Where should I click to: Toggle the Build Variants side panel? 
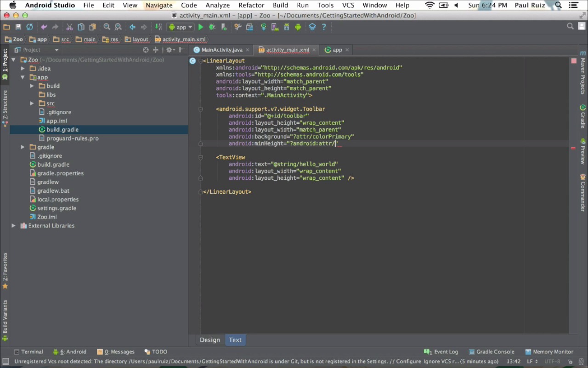click(x=5, y=321)
